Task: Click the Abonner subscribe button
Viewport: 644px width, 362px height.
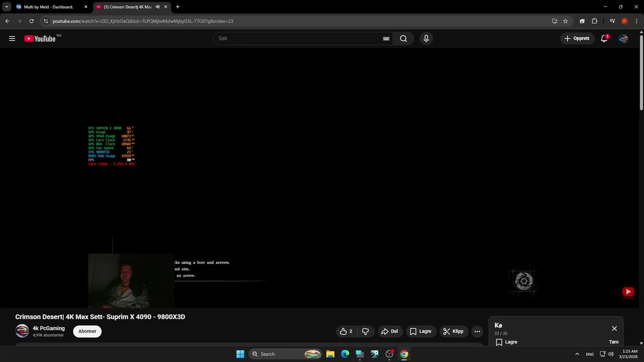Action: [x=87, y=331]
